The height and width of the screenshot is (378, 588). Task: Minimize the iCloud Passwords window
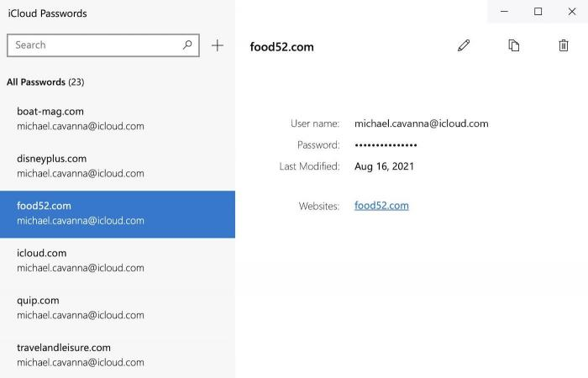[504, 11]
